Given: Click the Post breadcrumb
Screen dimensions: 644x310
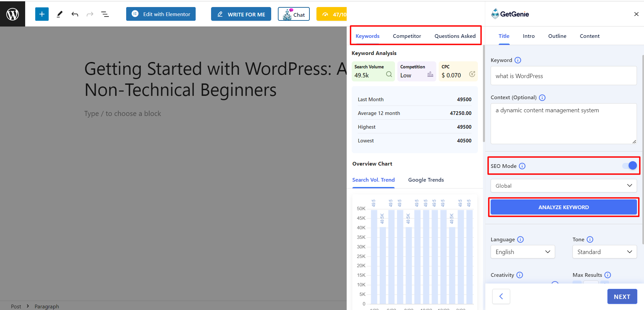Looking at the screenshot, I should 16,306.
